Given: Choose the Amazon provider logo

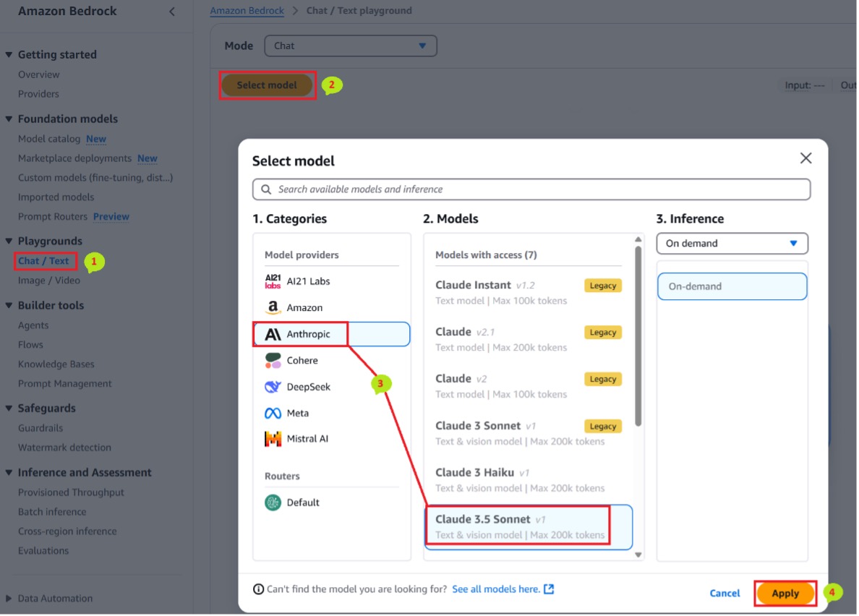Looking at the screenshot, I should pos(273,308).
